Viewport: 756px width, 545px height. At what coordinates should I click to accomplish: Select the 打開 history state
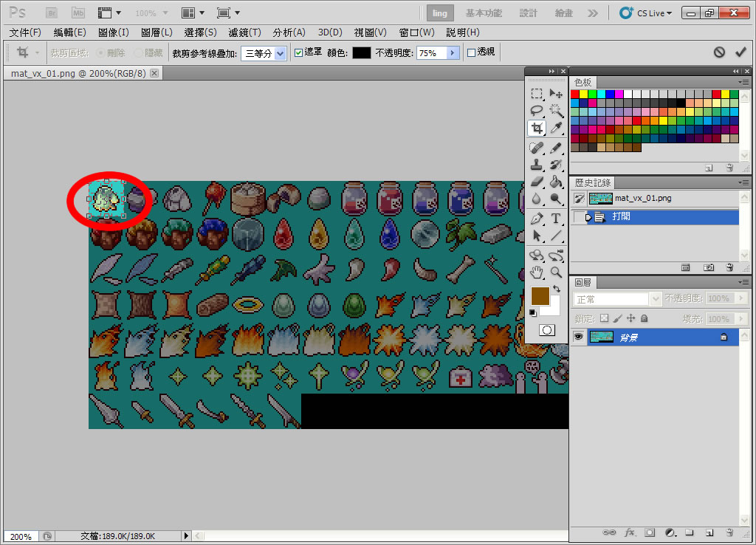click(x=655, y=216)
